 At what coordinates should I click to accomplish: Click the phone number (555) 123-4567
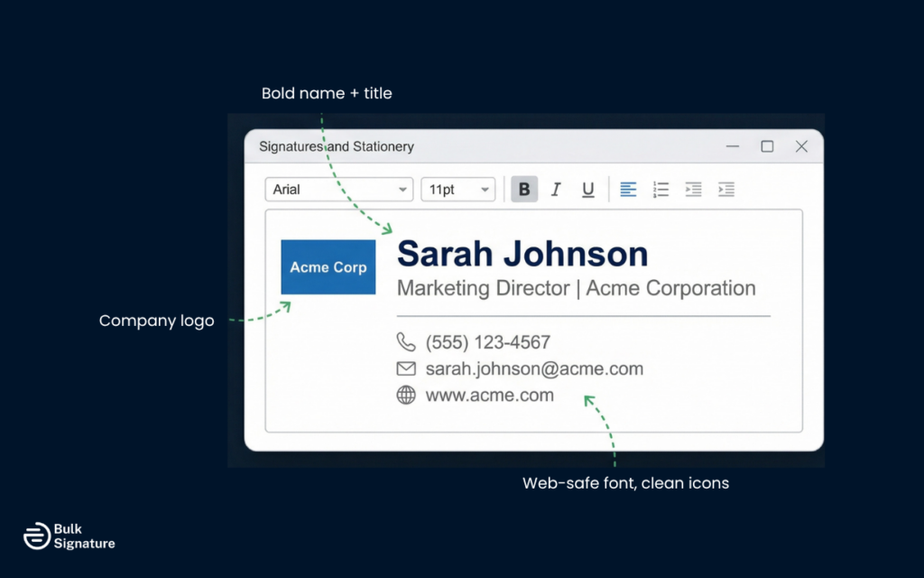[488, 342]
